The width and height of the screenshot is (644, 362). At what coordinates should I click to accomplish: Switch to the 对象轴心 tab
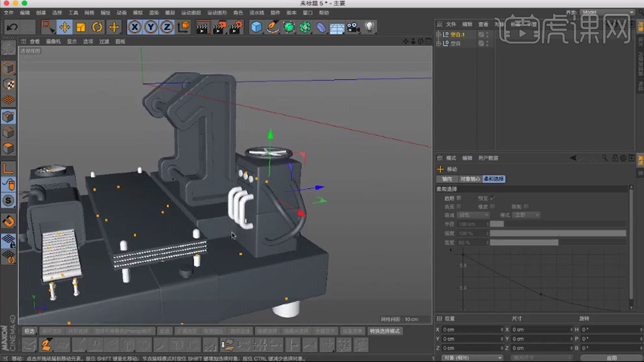point(470,179)
